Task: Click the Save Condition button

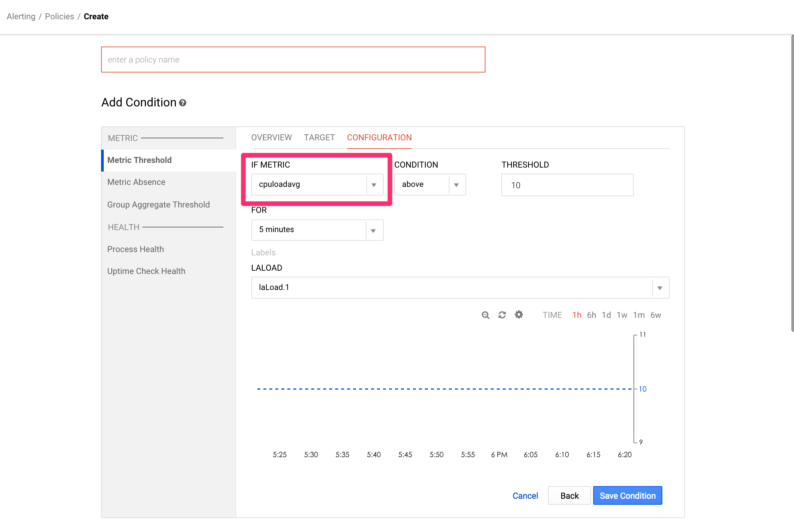Action: tap(627, 495)
